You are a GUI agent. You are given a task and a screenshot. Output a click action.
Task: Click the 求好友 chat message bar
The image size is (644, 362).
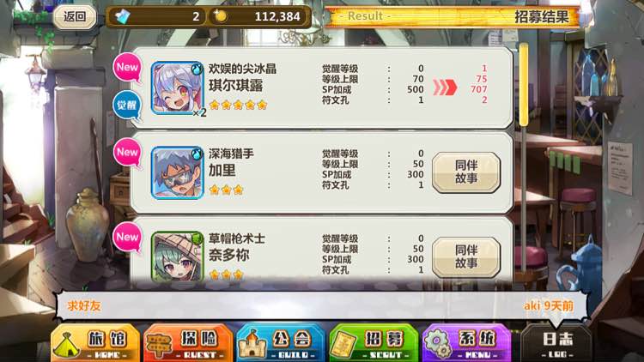[x=321, y=305]
